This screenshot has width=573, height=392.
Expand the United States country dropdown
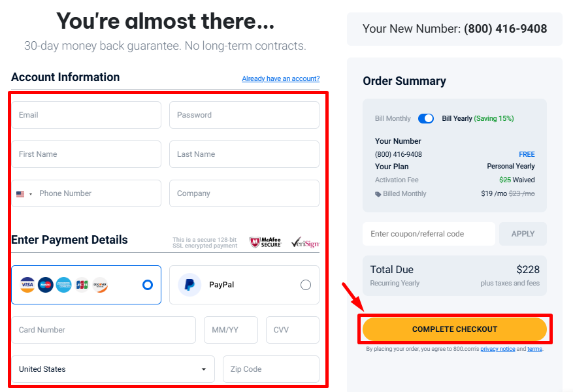112,369
